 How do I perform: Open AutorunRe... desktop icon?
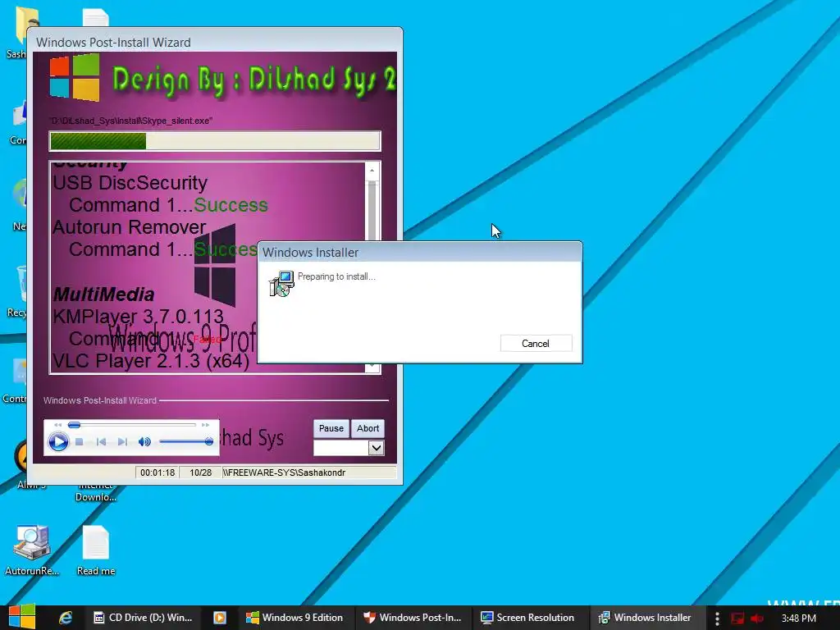click(x=32, y=550)
